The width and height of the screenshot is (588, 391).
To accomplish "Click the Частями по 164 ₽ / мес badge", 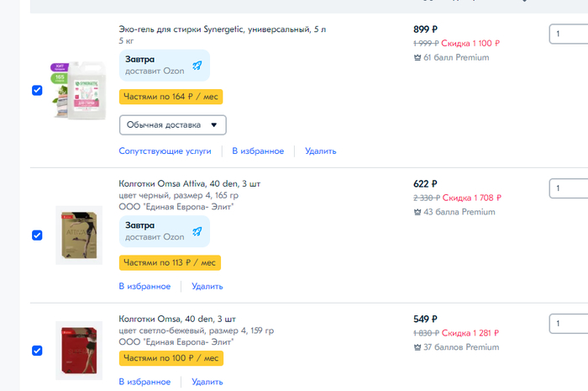I will (171, 97).
